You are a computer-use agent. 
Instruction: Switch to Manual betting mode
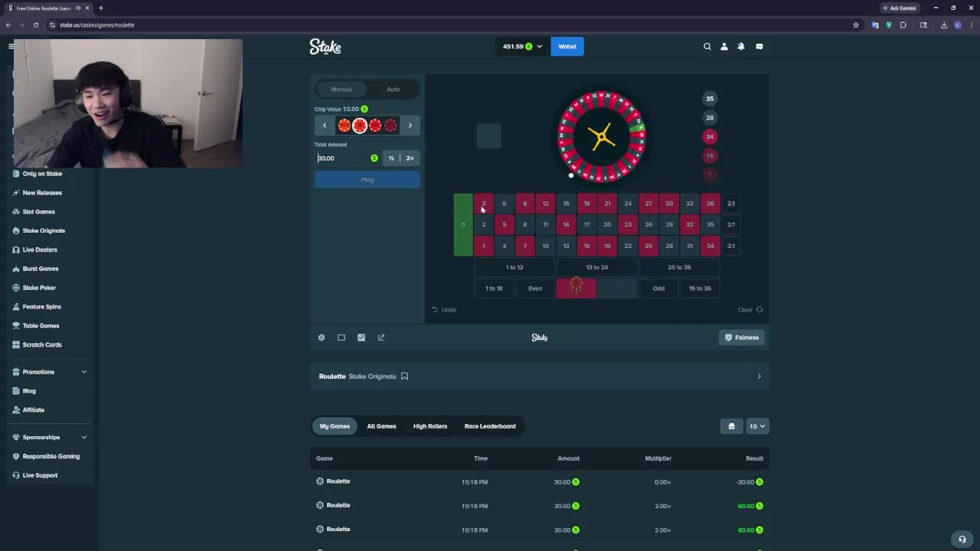pyautogui.click(x=341, y=90)
